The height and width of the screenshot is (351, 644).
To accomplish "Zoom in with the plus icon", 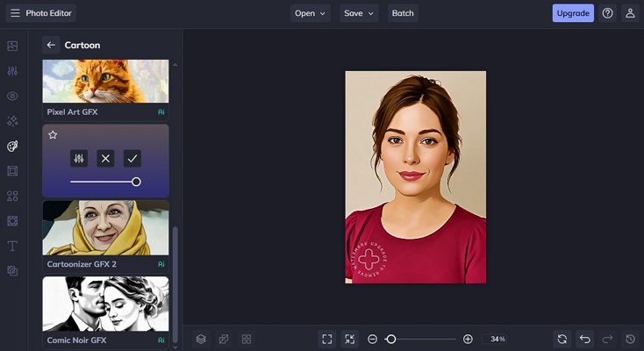I will tap(468, 339).
